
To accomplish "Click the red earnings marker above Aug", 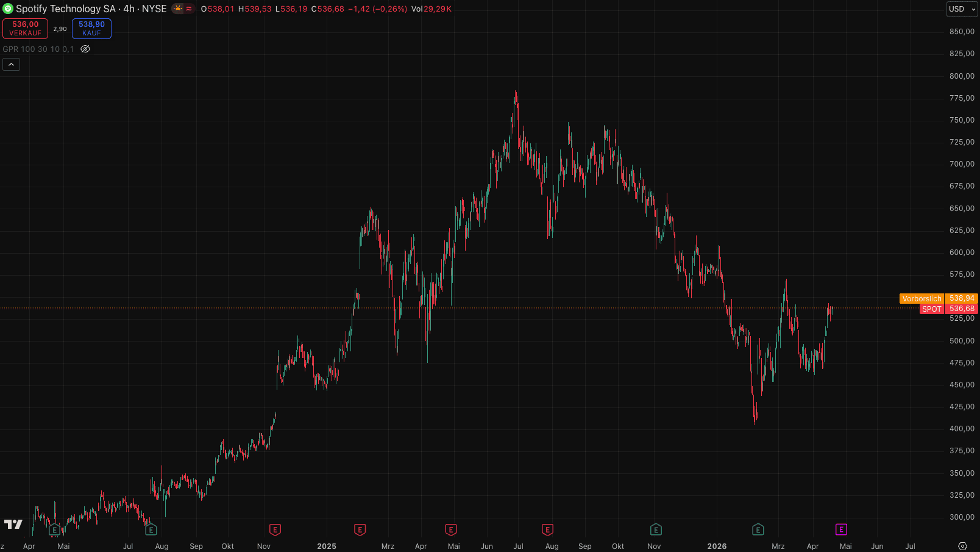I will click(x=547, y=529).
